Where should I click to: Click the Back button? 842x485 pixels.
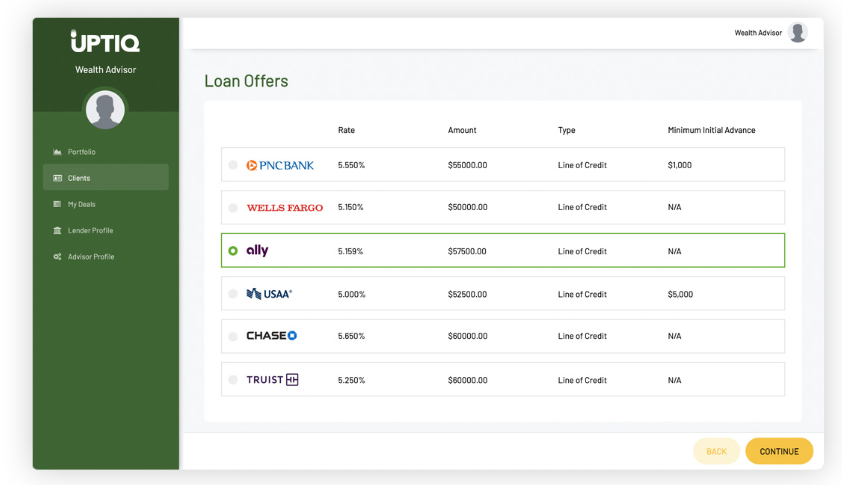point(716,451)
